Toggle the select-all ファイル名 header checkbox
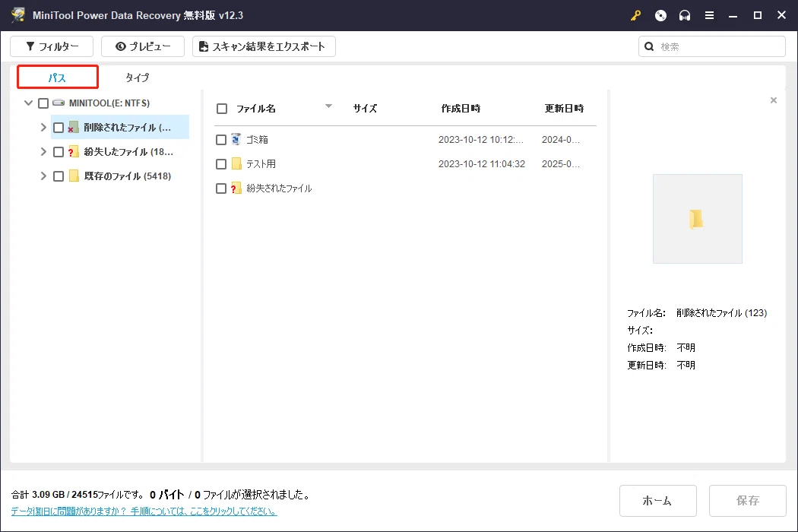798x532 pixels. pyautogui.click(x=222, y=109)
